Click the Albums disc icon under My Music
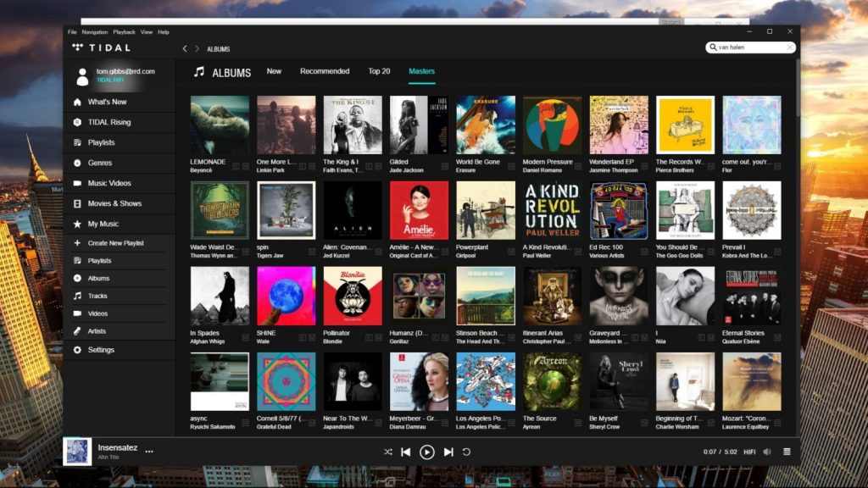The width and height of the screenshot is (868, 488). tap(77, 278)
